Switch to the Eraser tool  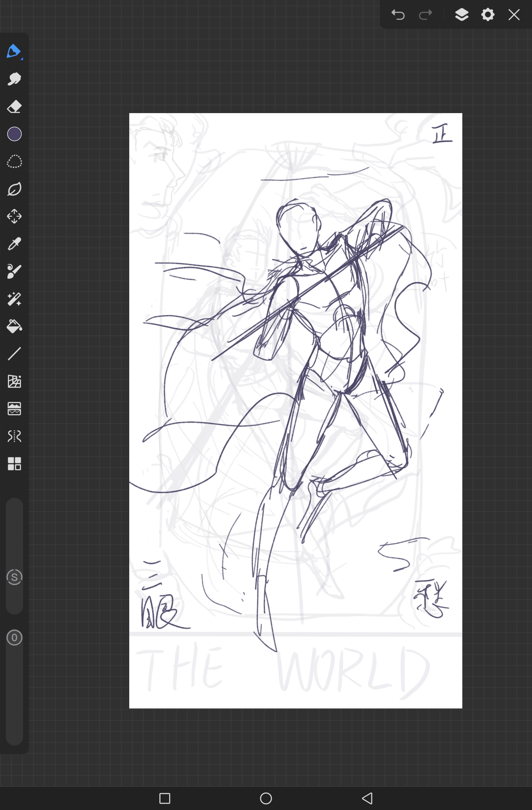tap(14, 106)
